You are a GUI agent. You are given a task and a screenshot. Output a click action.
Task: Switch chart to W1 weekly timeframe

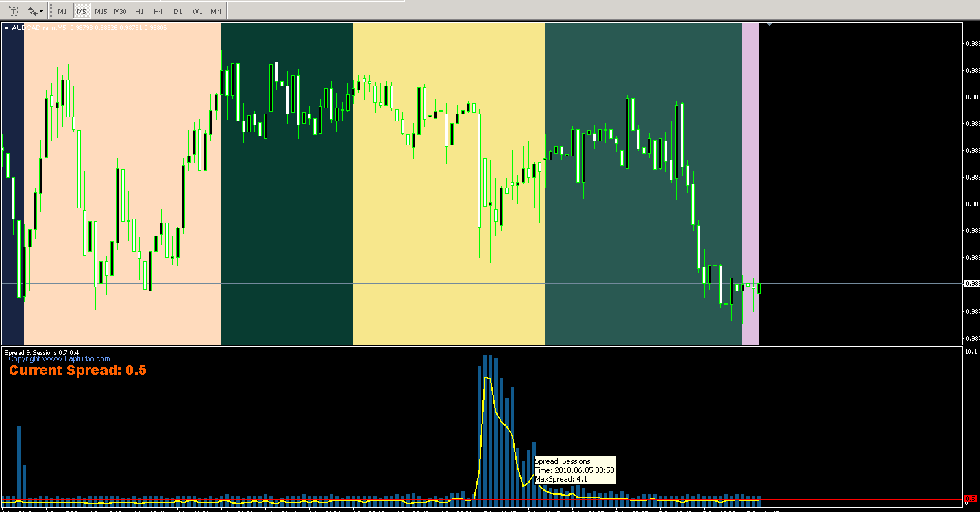197,11
